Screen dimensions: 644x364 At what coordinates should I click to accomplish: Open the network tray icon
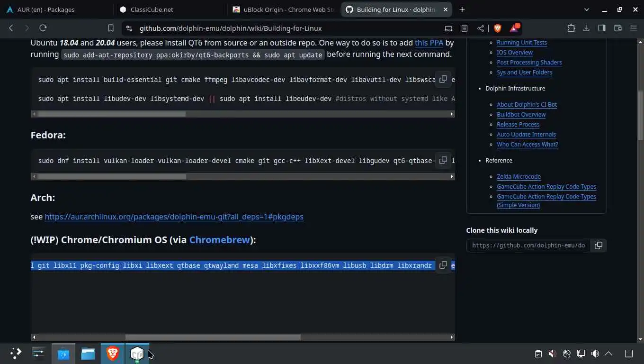[x=581, y=354]
